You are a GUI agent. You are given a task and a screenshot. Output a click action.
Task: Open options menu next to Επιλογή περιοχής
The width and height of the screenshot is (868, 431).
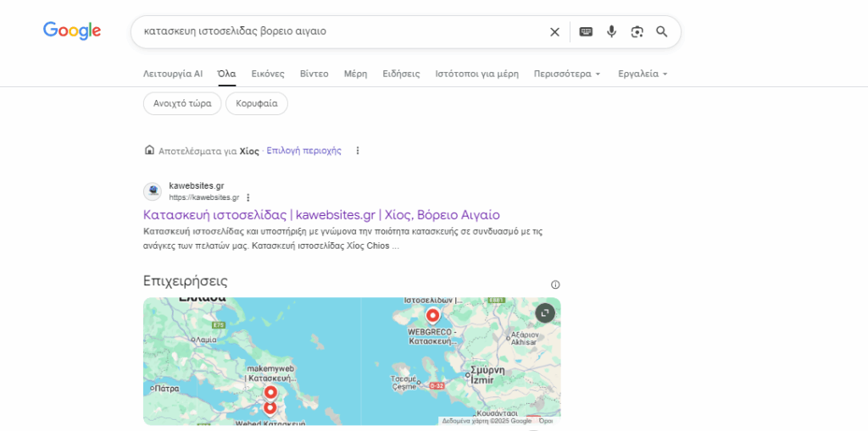358,151
